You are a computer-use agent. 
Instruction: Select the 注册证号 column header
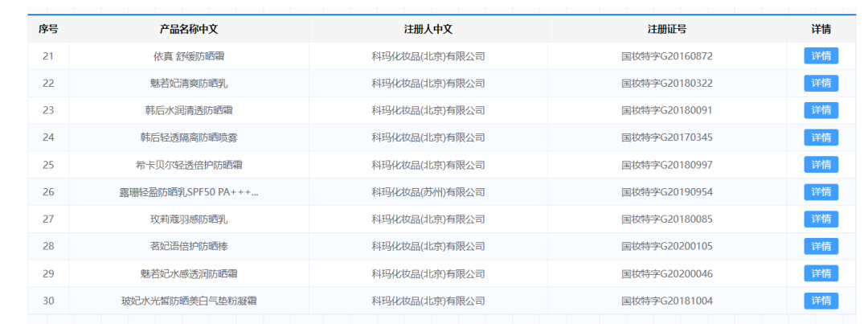[666, 29]
